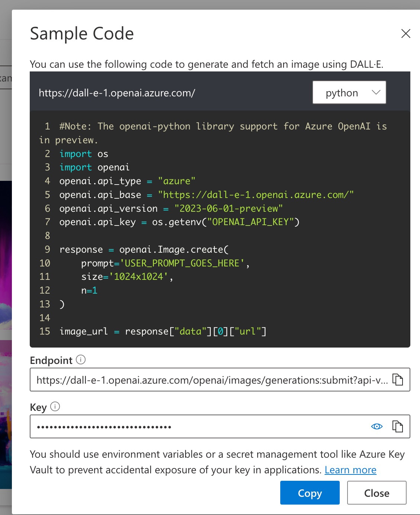Copy the Endpoint URL using its copy icon
420x515 pixels.
[x=398, y=380]
